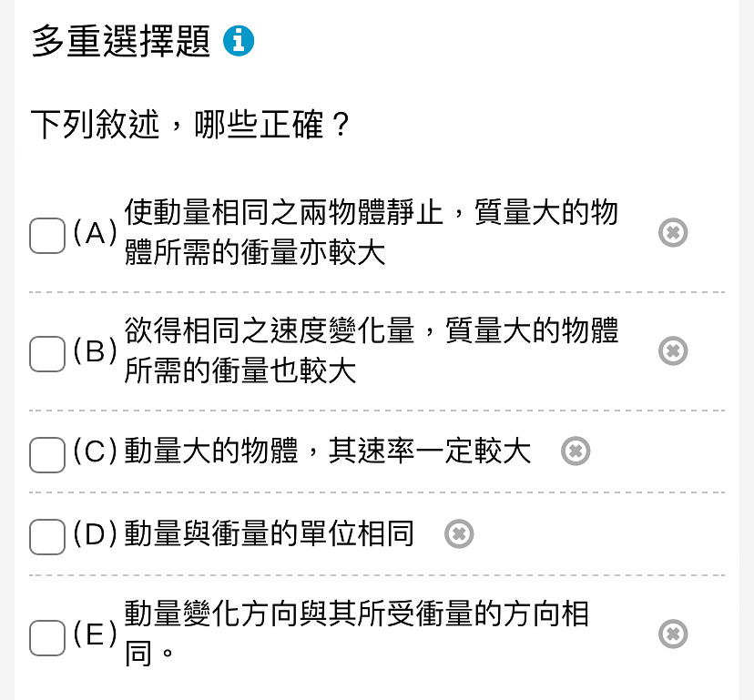Click the question text 下列敘述，哪些正確？

[190, 125]
